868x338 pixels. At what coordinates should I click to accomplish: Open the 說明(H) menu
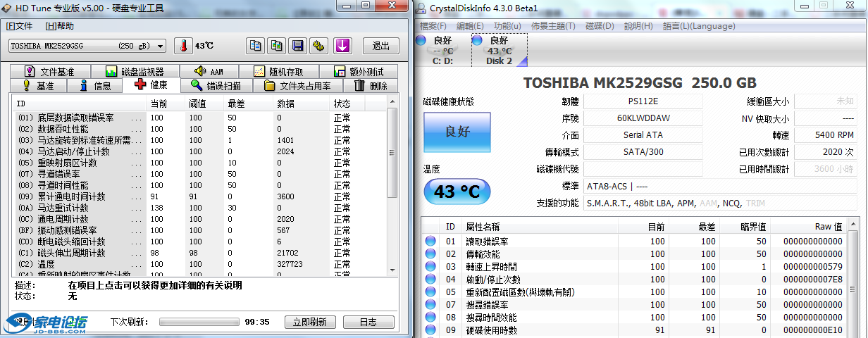pyautogui.click(x=639, y=26)
